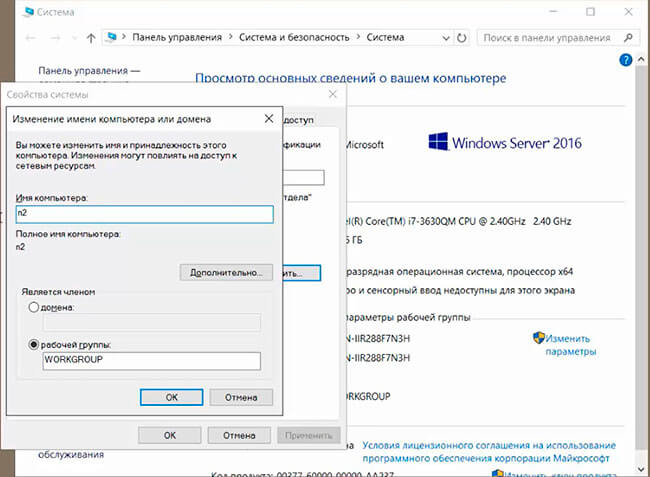Viewport: 650px width, 477px height.
Task: Open help with the blue question mark
Action: 626,61
